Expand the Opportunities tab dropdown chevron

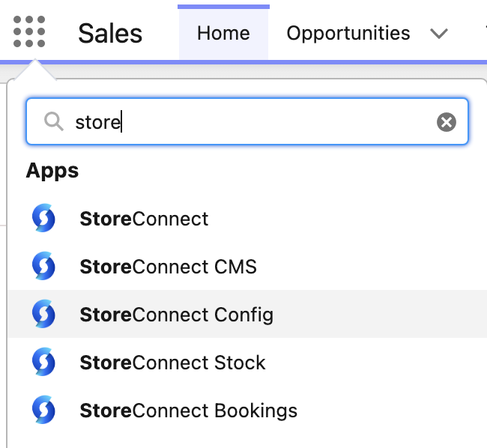click(x=438, y=33)
